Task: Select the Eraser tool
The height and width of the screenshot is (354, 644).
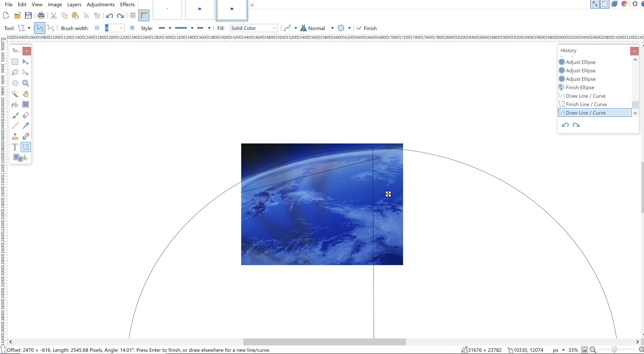Action: click(x=25, y=115)
